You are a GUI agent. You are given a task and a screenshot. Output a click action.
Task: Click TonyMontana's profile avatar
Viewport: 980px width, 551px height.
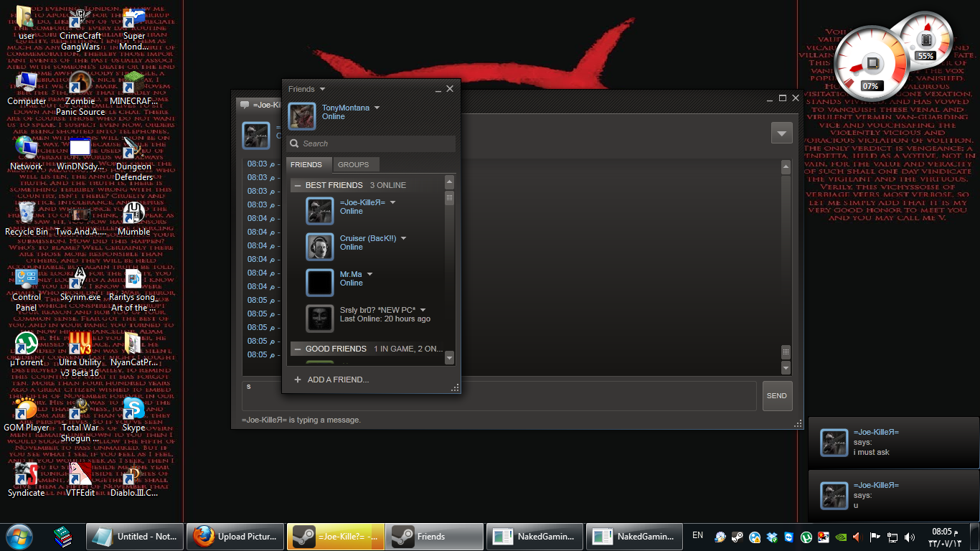[302, 116]
